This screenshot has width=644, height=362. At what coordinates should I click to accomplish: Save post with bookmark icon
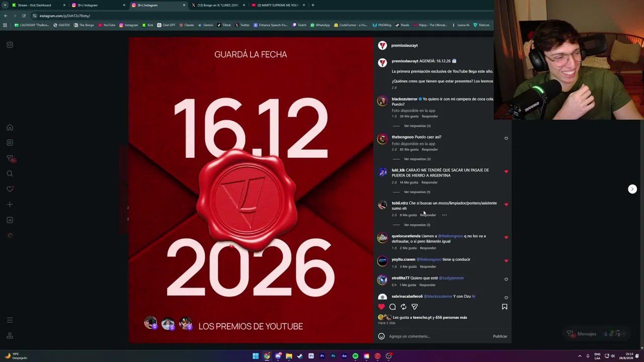pos(505,307)
